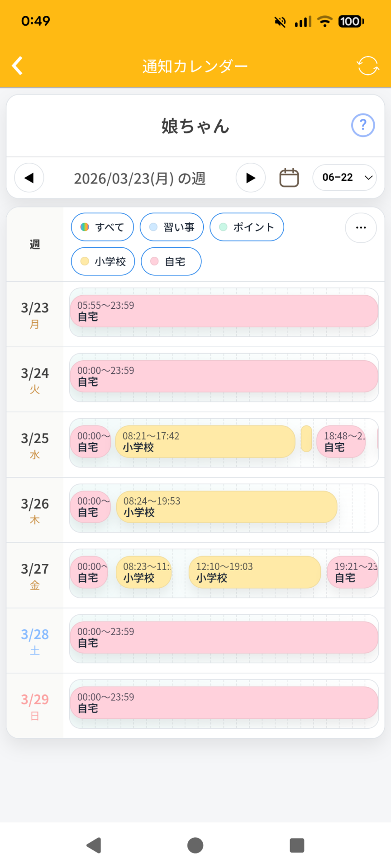Go to the previous week
Screen dimensions: 391x868
tap(29, 178)
